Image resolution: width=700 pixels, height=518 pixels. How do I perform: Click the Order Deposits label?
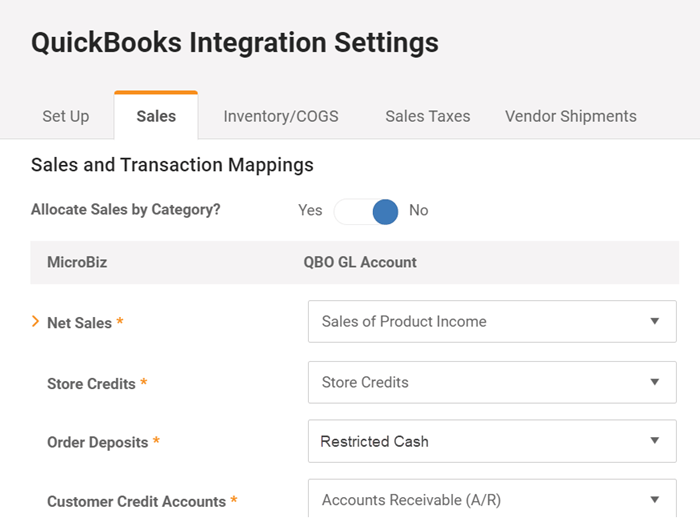pos(97,442)
